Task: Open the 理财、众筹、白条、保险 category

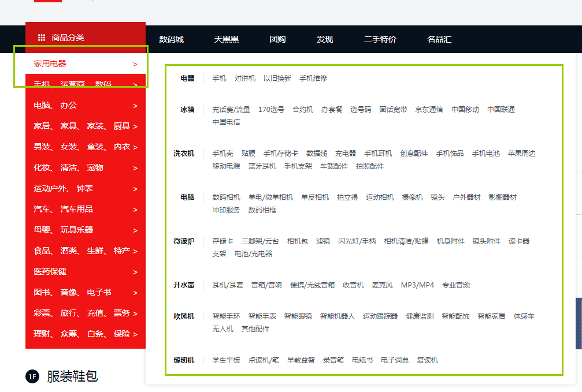Action: coord(81,334)
